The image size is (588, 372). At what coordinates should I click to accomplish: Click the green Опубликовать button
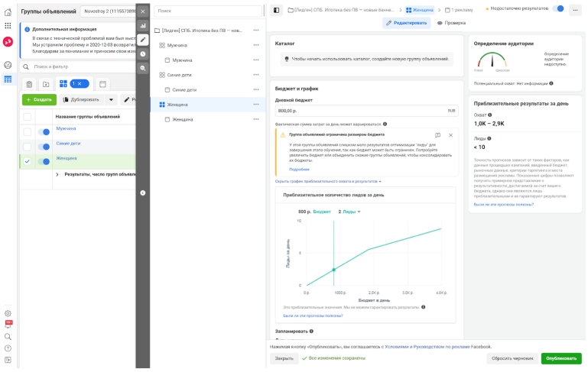561,358
